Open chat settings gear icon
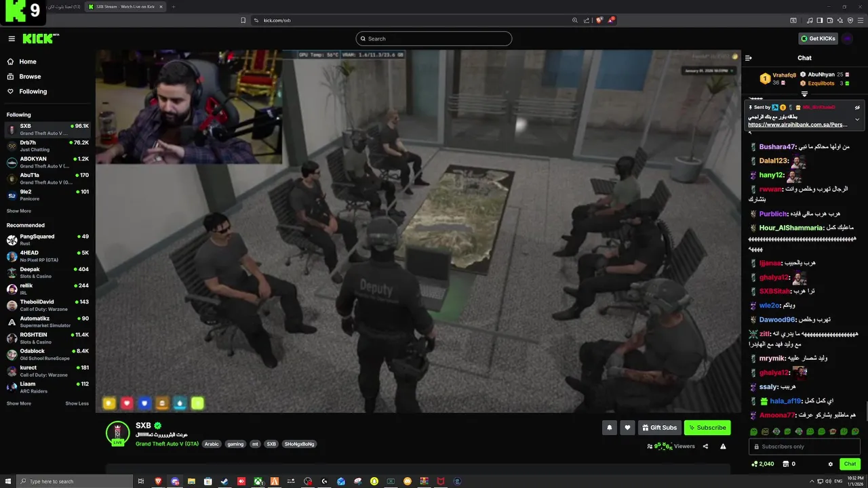This screenshot has height=488, width=868. (x=831, y=464)
